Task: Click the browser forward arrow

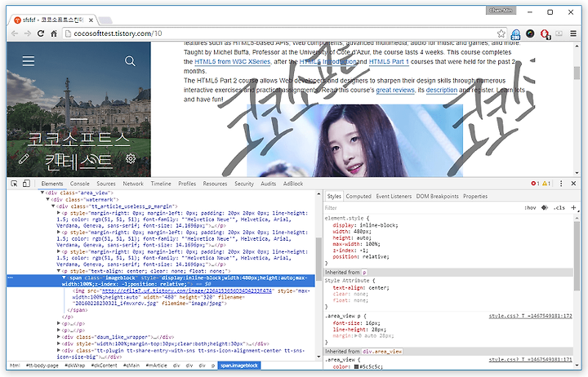Action: [28, 33]
